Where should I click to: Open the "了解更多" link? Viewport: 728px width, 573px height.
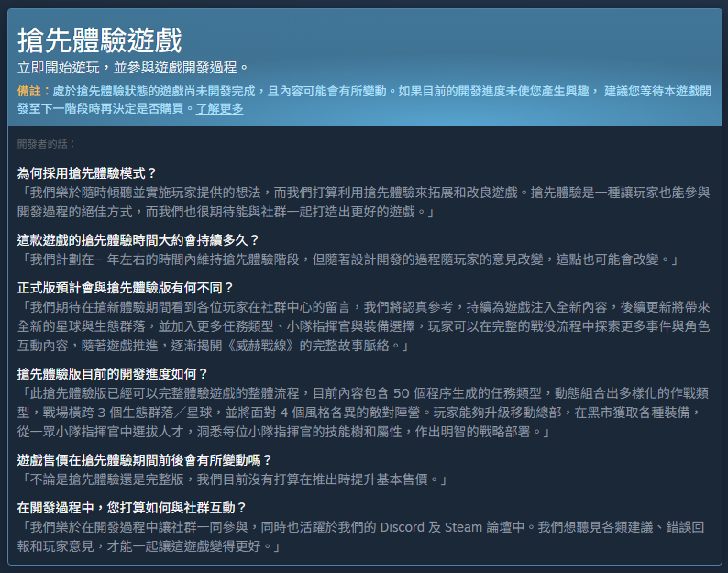(219, 108)
